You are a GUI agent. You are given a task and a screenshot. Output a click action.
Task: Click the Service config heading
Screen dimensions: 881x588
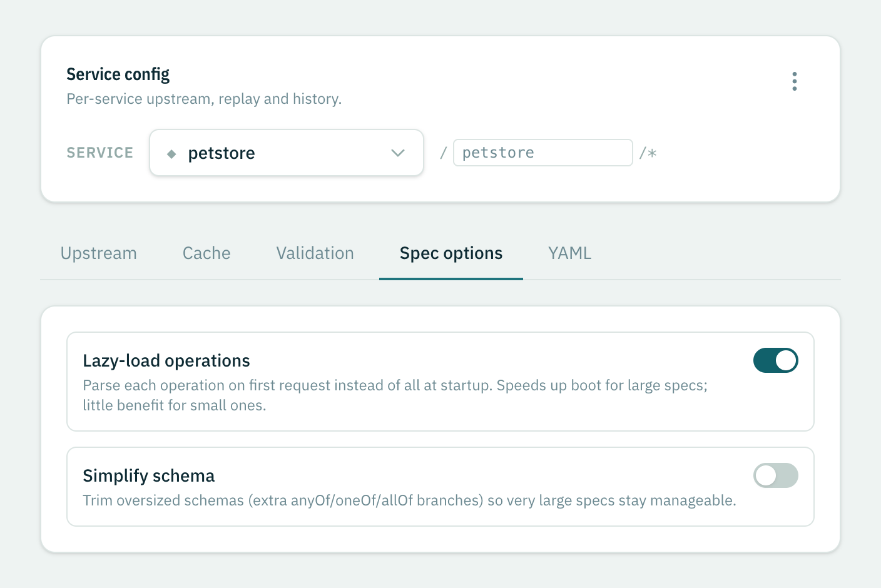pyautogui.click(x=118, y=74)
